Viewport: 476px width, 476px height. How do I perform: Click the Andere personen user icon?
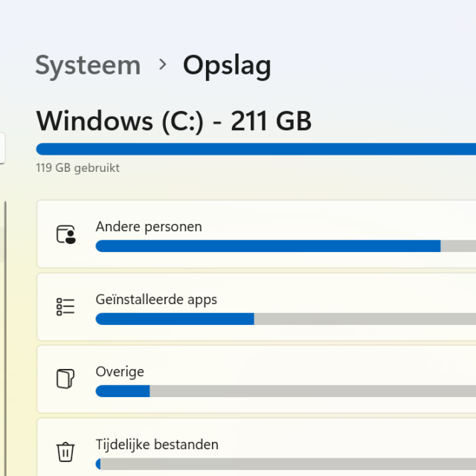66,234
